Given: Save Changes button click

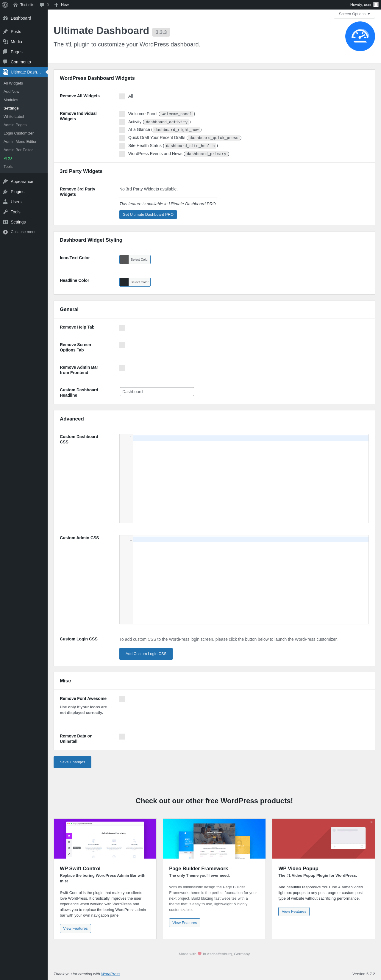Looking at the screenshot, I should pyautogui.click(x=72, y=762).
